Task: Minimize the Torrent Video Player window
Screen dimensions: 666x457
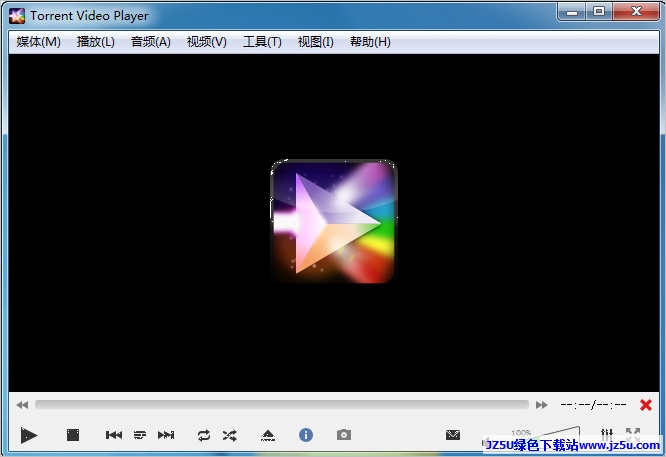Action: (x=572, y=12)
